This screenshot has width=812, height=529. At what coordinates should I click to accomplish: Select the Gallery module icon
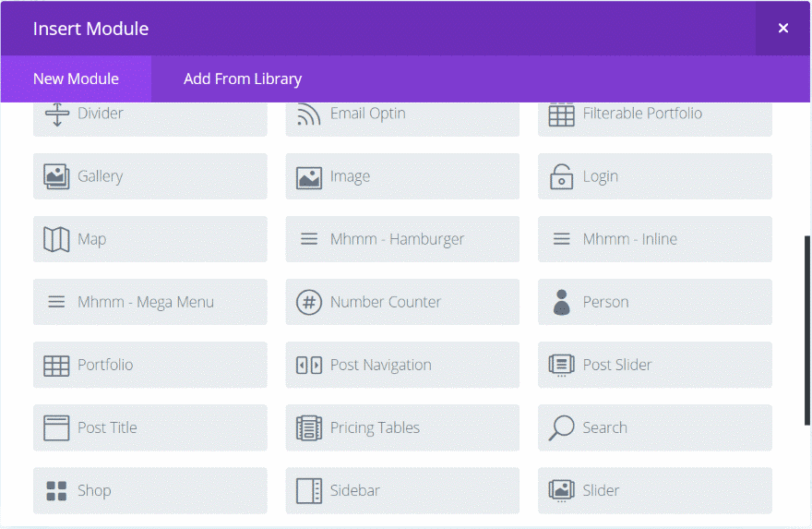(x=56, y=176)
